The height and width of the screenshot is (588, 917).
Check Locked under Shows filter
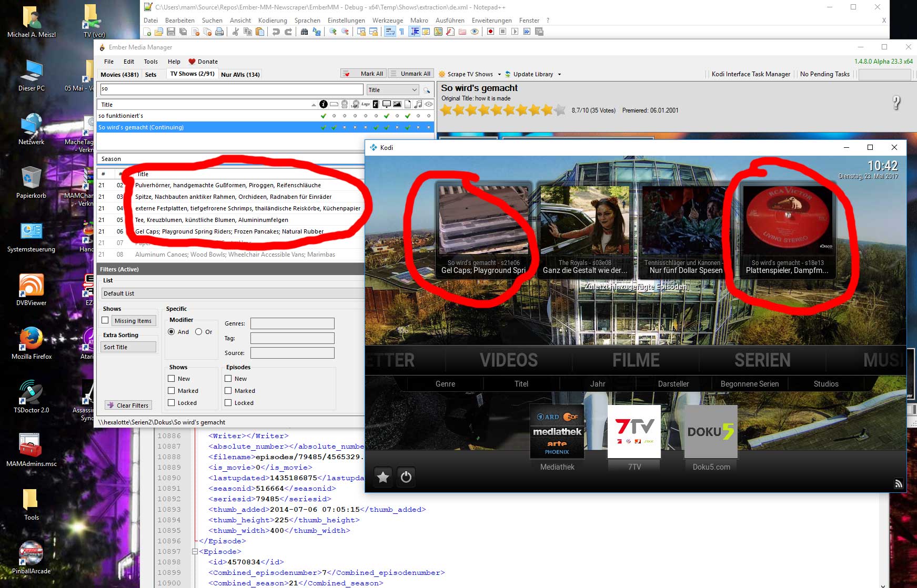172,403
